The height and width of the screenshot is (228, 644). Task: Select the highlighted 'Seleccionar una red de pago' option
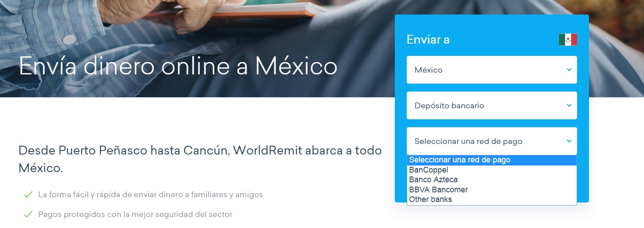460,160
